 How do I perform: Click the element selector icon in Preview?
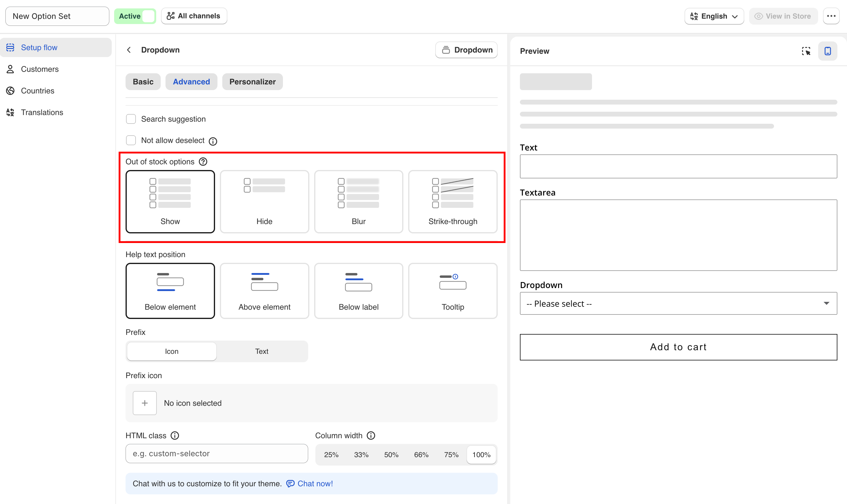click(806, 51)
